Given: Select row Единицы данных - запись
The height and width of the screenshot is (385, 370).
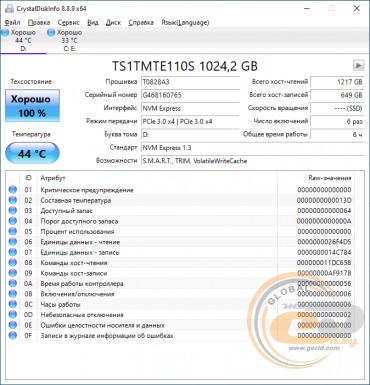Looking at the screenshot, I should click(x=180, y=252).
